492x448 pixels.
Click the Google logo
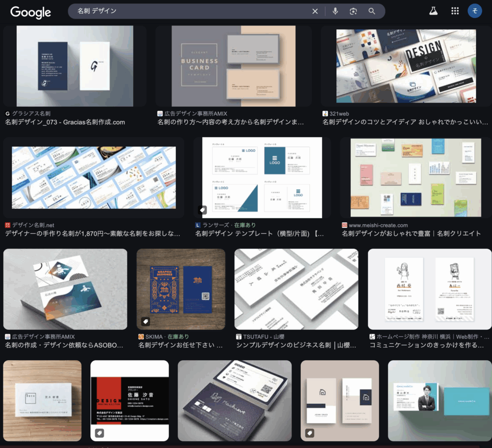(31, 12)
